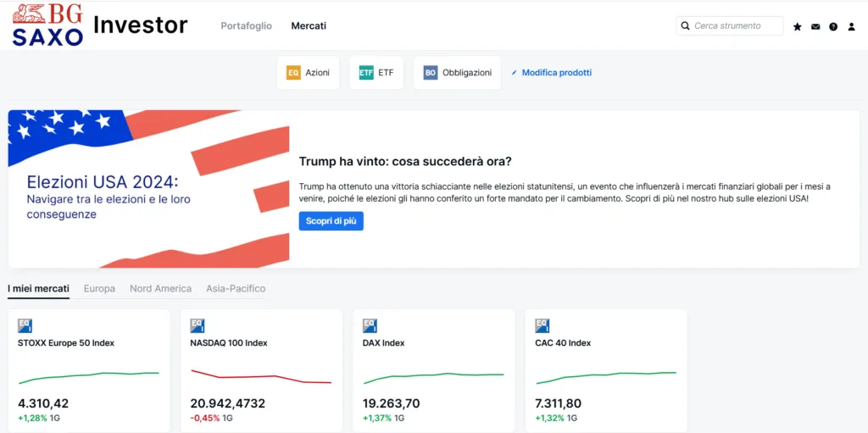Viewport: 868px width, 433px height.
Task: Click the ETF icon badge
Action: 366,73
